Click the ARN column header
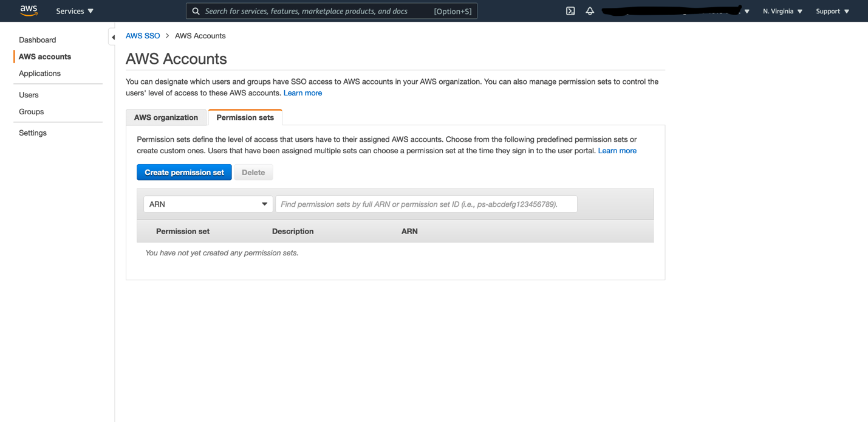The width and height of the screenshot is (868, 422). coord(409,231)
